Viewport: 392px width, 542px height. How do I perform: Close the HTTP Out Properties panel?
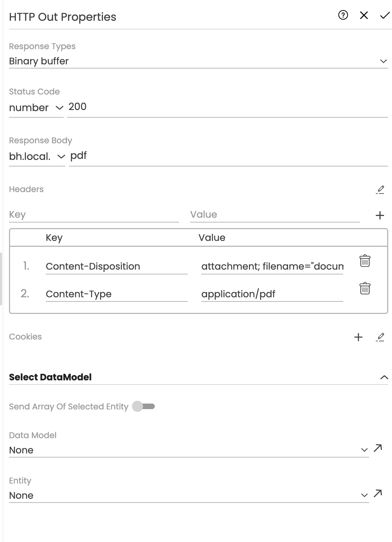tap(364, 15)
